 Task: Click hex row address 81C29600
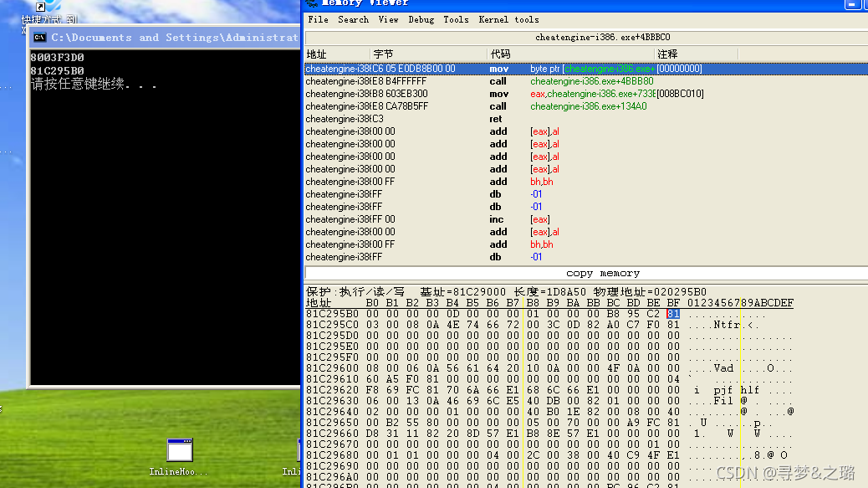pyautogui.click(x=332, y=368)
